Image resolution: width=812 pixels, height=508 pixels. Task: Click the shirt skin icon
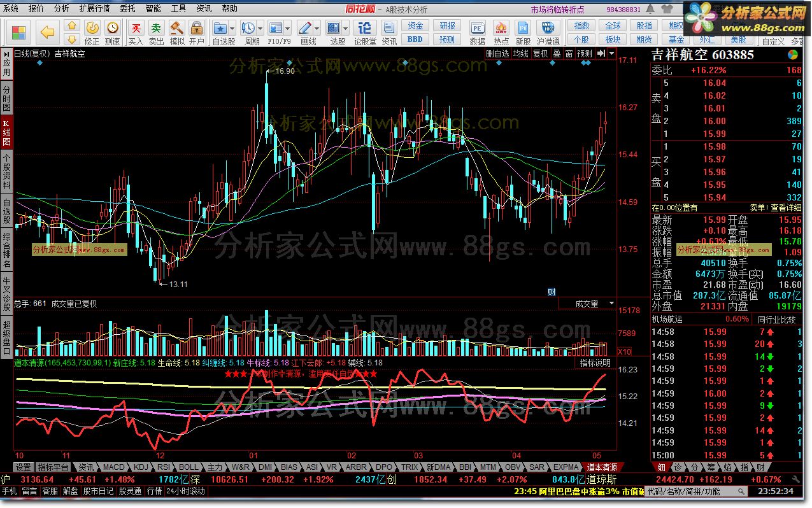click(x=668, y=9)
